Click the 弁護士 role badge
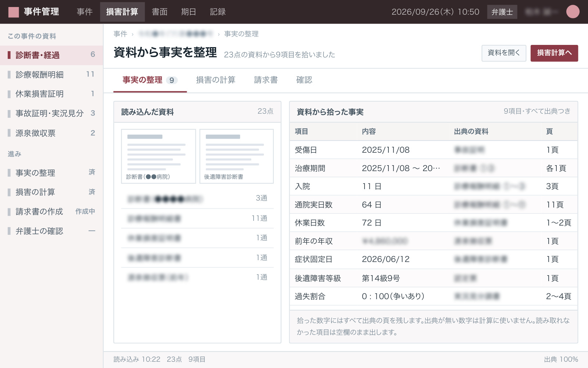588x368 pixels. tap(502, 12)
